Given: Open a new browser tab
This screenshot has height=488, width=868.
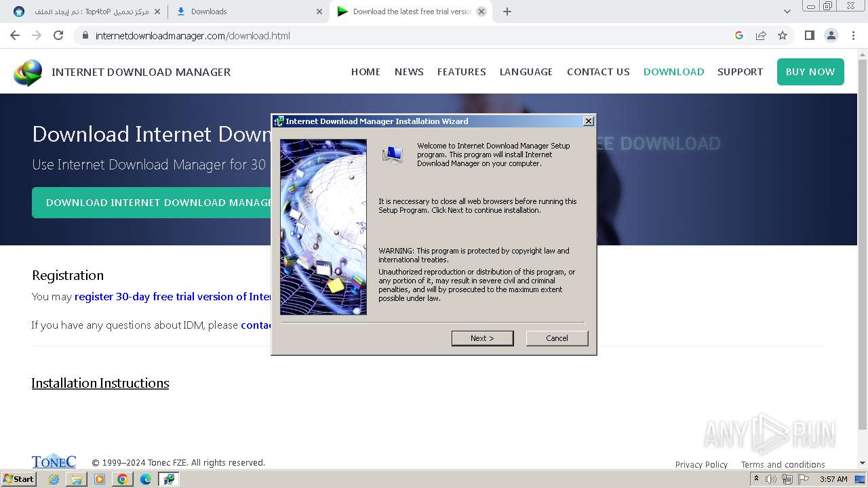Looking at the screenshot, I should point(507,12).
